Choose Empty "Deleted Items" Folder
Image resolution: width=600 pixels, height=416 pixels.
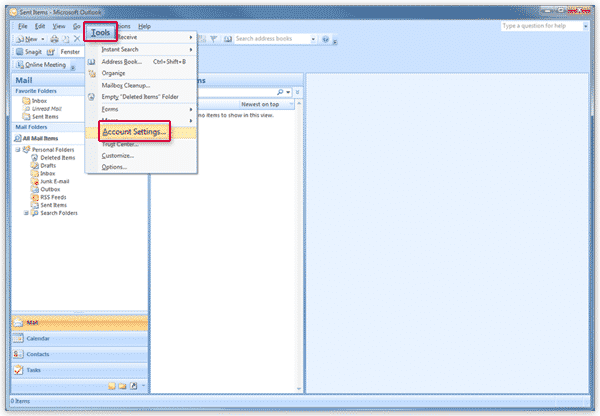(147, 96)
